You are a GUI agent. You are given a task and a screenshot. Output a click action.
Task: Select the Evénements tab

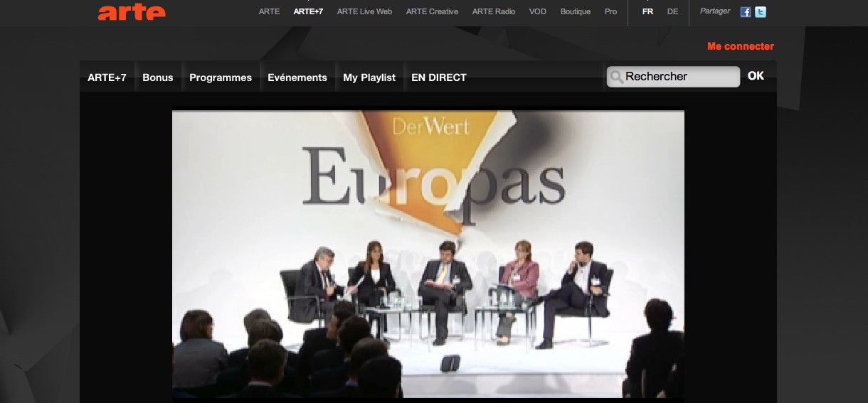click(297, 77)
